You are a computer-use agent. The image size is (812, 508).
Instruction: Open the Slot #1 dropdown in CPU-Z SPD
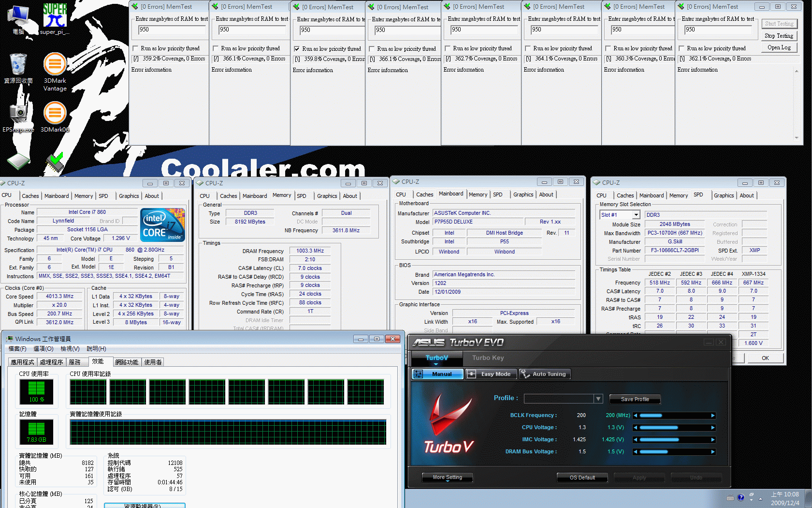pos(636,215)
